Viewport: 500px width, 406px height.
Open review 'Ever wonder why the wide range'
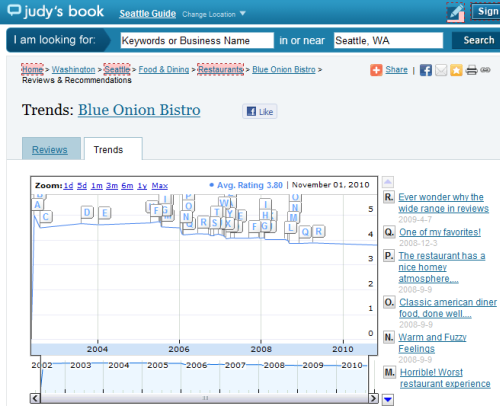click(x=443, y=203)
